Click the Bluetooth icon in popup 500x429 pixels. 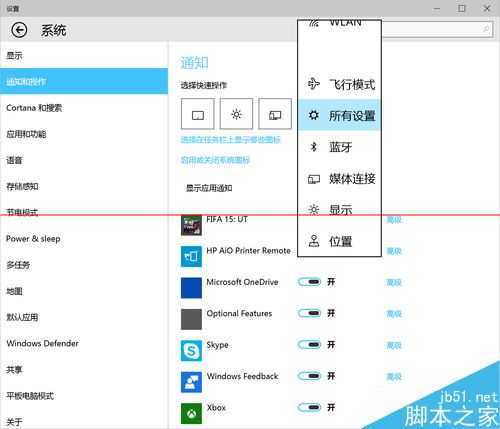[313, 147]
